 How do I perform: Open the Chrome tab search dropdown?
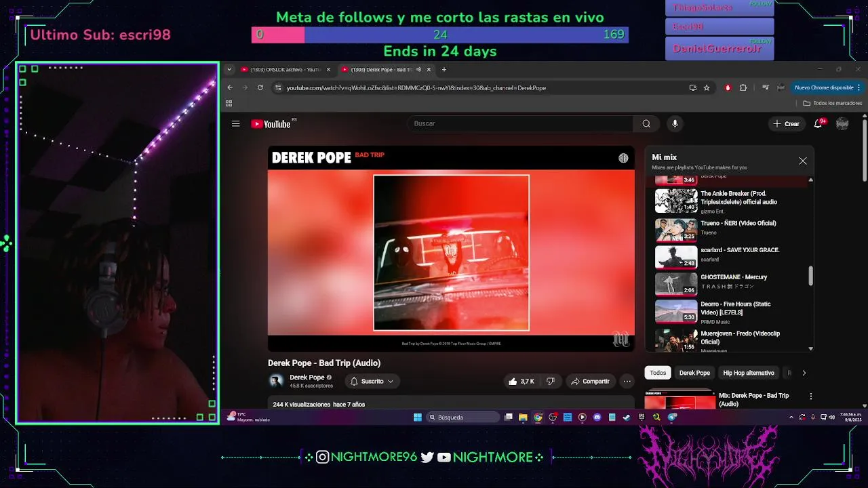(x=229, y=69)
